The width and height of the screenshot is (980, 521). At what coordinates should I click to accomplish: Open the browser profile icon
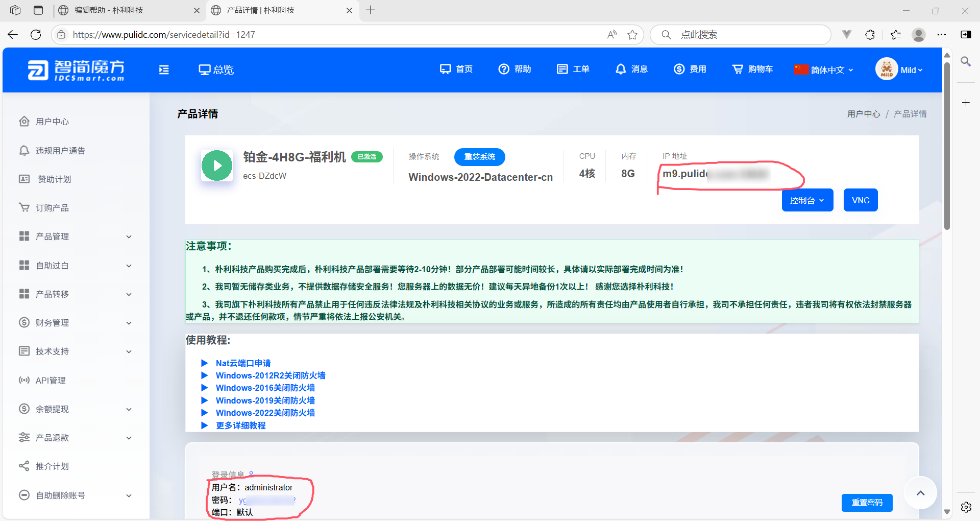pos(919,35)
